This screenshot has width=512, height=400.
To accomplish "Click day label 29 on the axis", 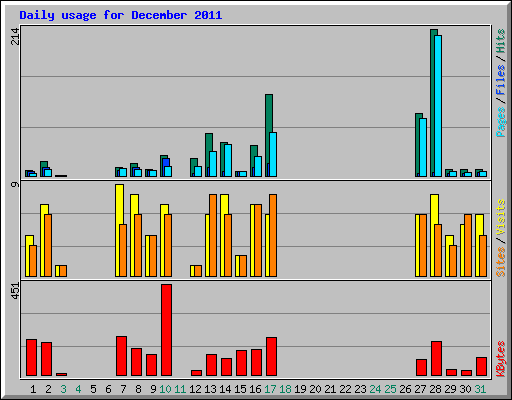I will (x=450, y=389).
